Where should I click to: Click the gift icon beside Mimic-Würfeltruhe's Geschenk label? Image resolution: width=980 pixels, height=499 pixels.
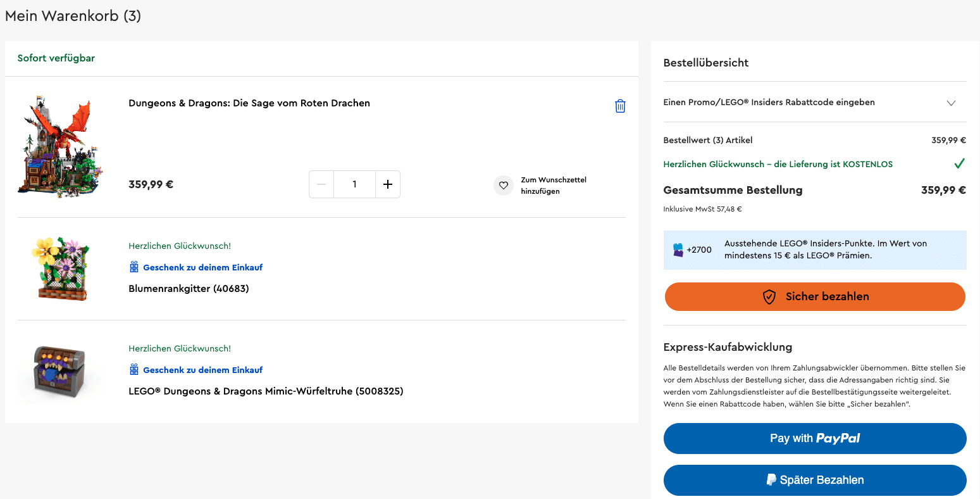point(134,370)
